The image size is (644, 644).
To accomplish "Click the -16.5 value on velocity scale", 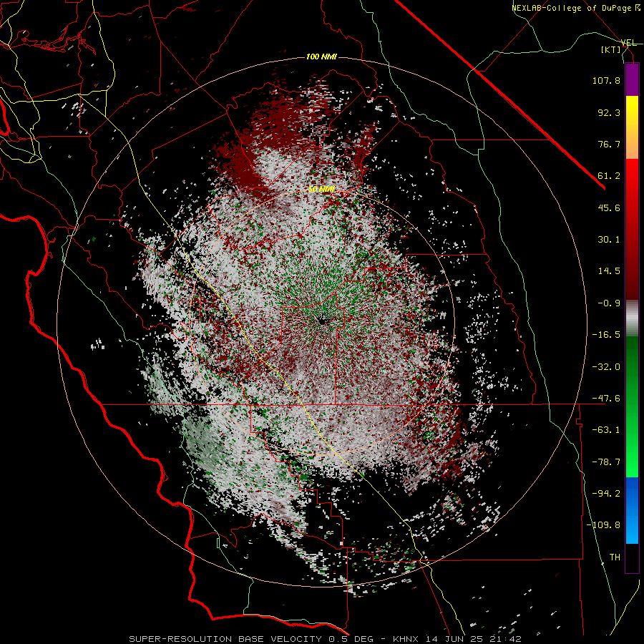I will pos(606,335).
